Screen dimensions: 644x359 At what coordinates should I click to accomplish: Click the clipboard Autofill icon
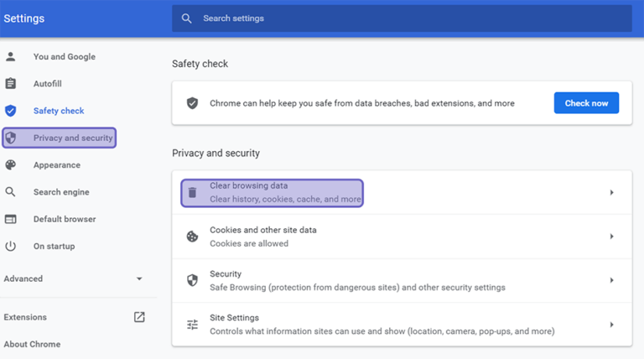coord(11,83)
